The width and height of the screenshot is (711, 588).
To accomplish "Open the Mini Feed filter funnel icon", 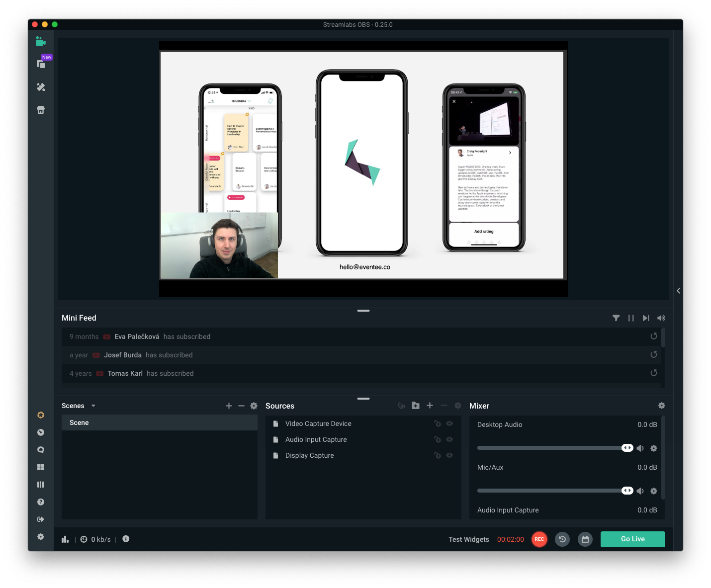I will coord(616,318).
